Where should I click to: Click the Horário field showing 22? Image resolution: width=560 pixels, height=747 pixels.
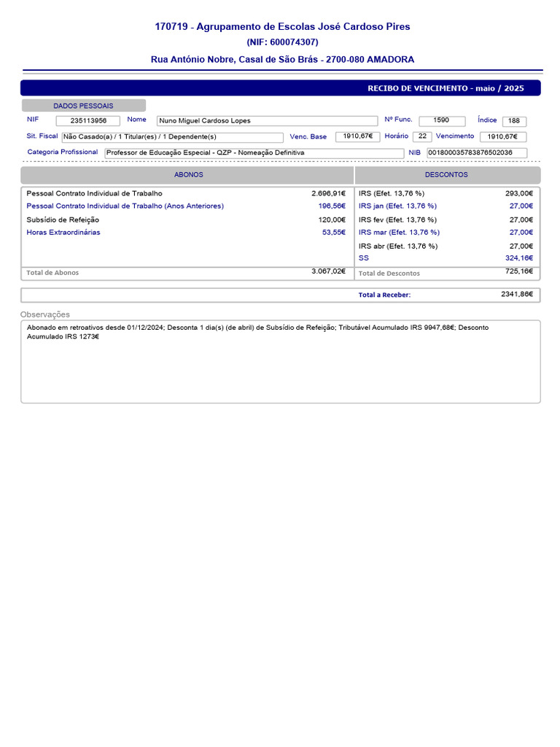click(422, 136)
